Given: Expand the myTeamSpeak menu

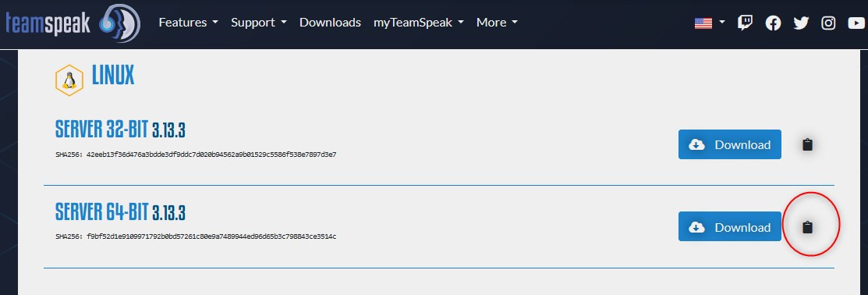Looking at the screenshot, I should point(419,23).
